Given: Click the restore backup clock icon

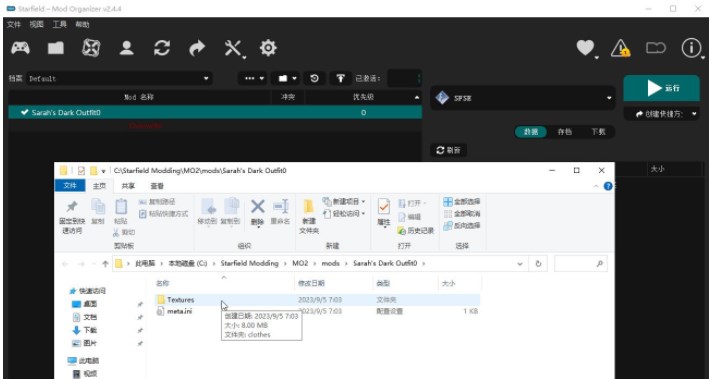Looking at the screenshot, I should point(314,78).
